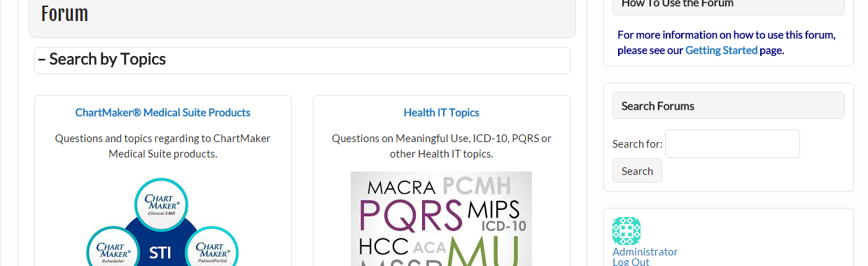
Task: Click the Search Forums widget header
Action: pyautogui.click(x=729, y=106)
